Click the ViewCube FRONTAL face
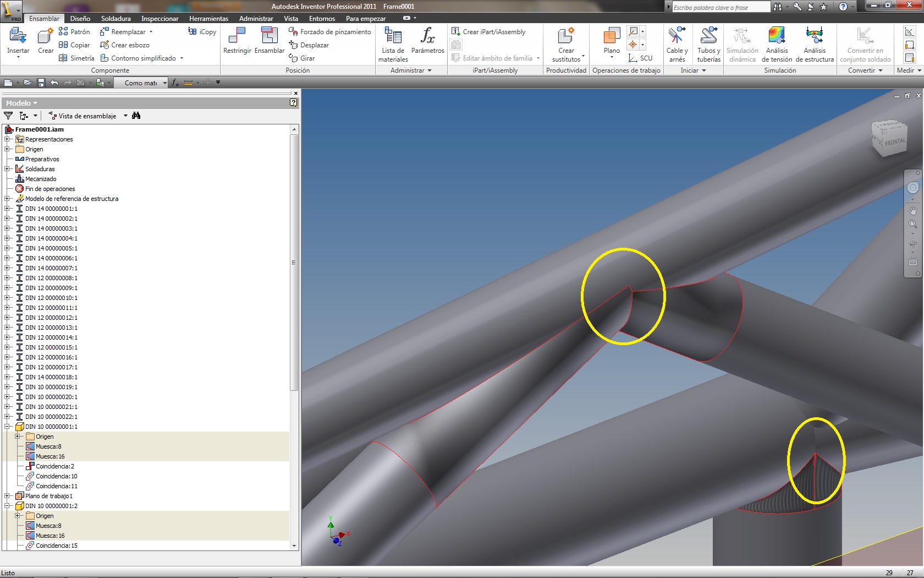This screenshot has height=578, width=924. tap(894, 142)
